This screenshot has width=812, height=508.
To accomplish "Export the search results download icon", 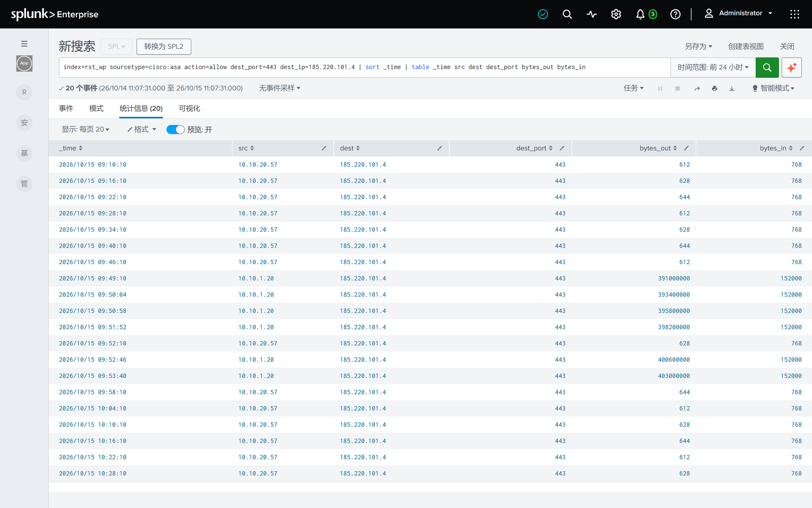I will click(x=732, y=88).
